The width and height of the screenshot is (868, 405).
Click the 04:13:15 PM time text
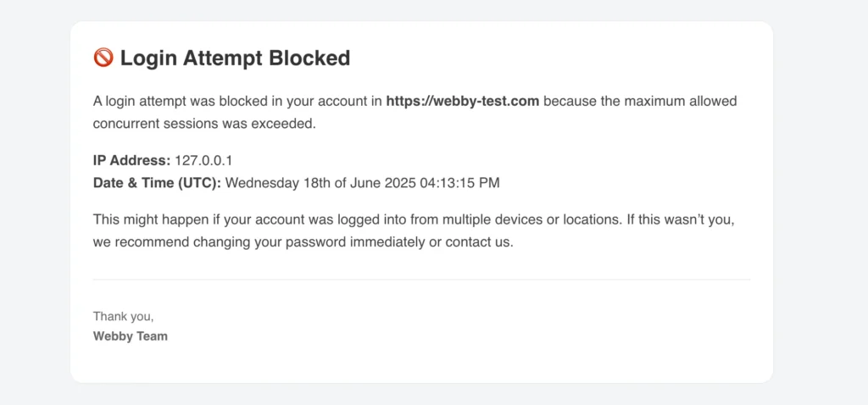pyautogui.click(x=460, y=183)
